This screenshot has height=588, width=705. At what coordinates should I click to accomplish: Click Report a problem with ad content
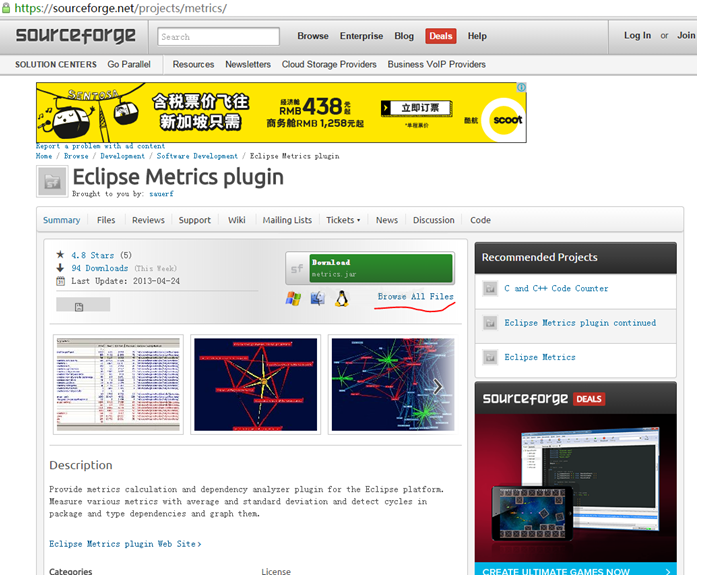[101, 147]
